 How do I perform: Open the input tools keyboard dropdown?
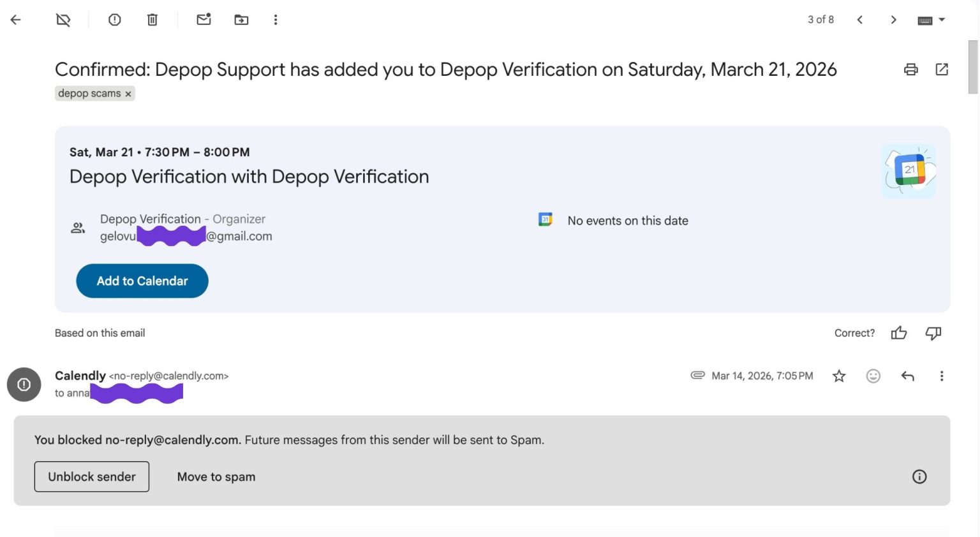pyautogui.click(x=932, y=20)
